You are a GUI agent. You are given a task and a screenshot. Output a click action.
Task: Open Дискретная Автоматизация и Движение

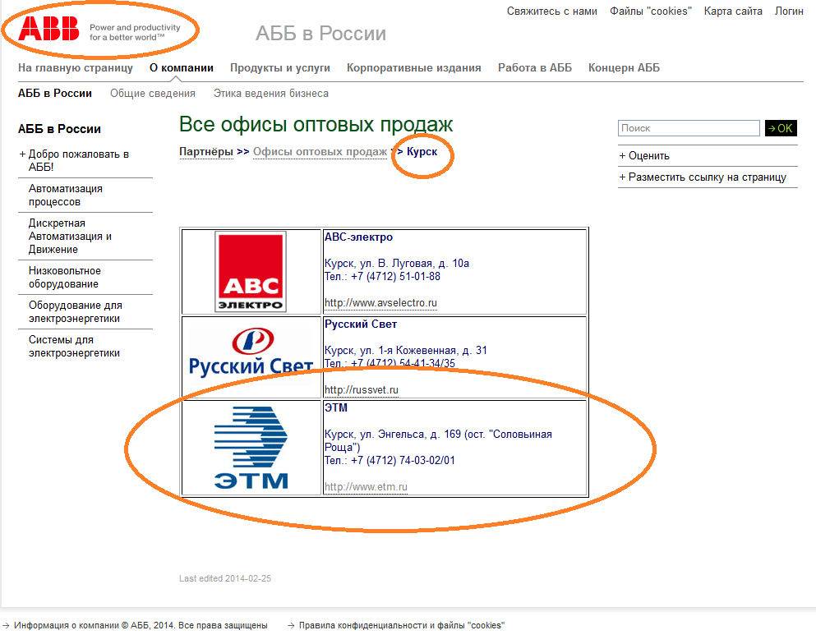(70, 237)
